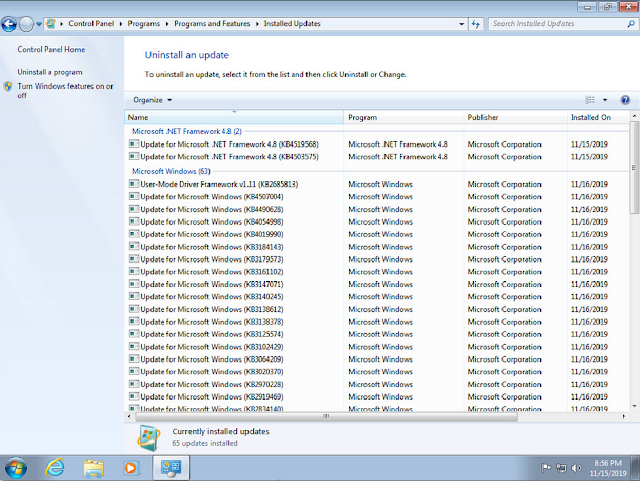Select Update for Microsoft Windows (KB2919469)
The image size is (640, 481).
pos(212,397)
